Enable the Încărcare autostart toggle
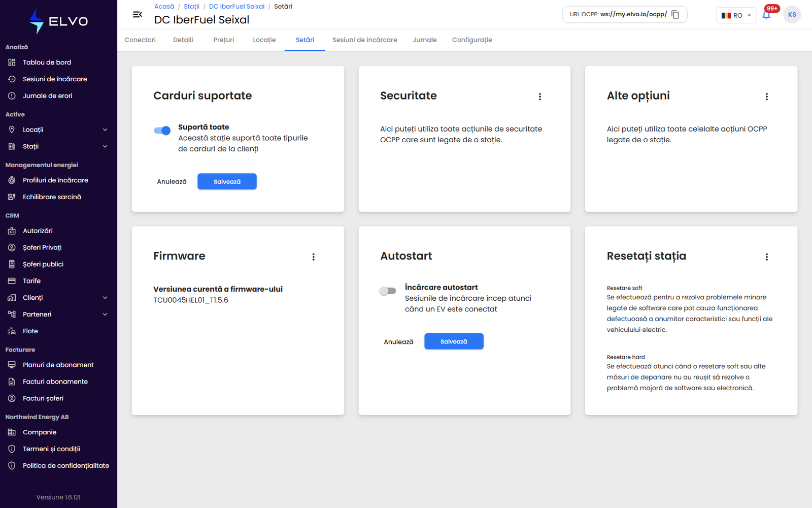 tap(388, 291)
